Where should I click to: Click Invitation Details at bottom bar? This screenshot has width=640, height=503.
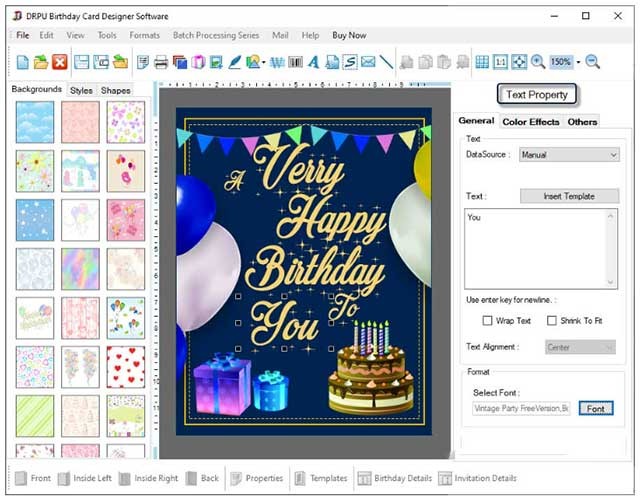(x=477, y=478)
